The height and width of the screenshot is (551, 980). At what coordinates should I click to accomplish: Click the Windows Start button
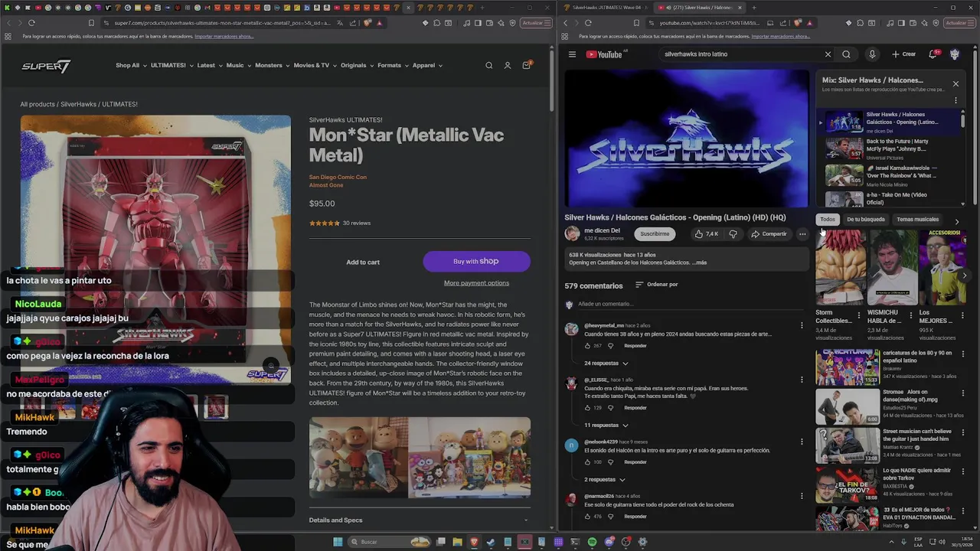pos(338,542)
